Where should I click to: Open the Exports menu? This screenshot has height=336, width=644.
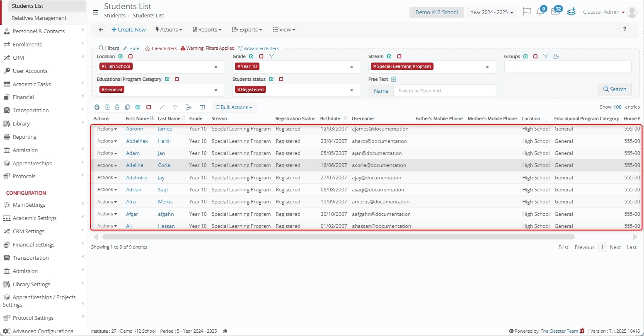(x=247, y=30)
